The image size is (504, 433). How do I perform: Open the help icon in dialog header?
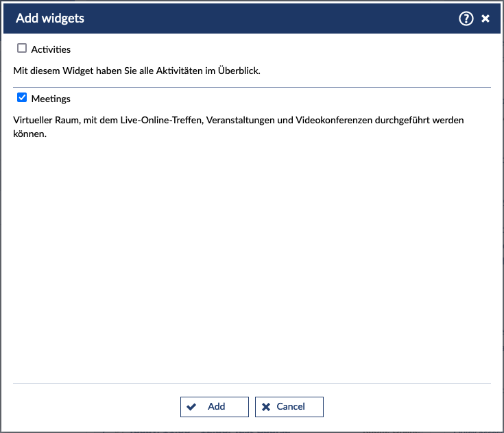[x=466, y=18]
